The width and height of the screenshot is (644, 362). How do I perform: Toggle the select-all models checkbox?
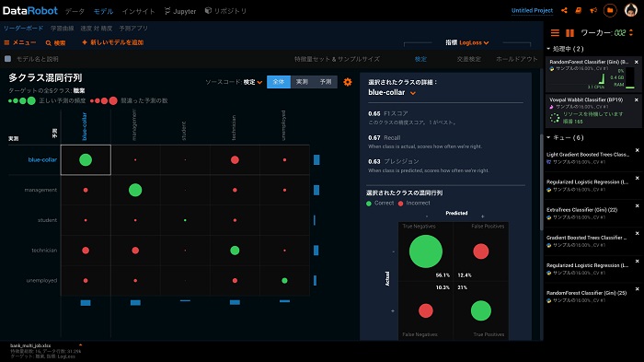pyautogui.click(x=7, y=59)
